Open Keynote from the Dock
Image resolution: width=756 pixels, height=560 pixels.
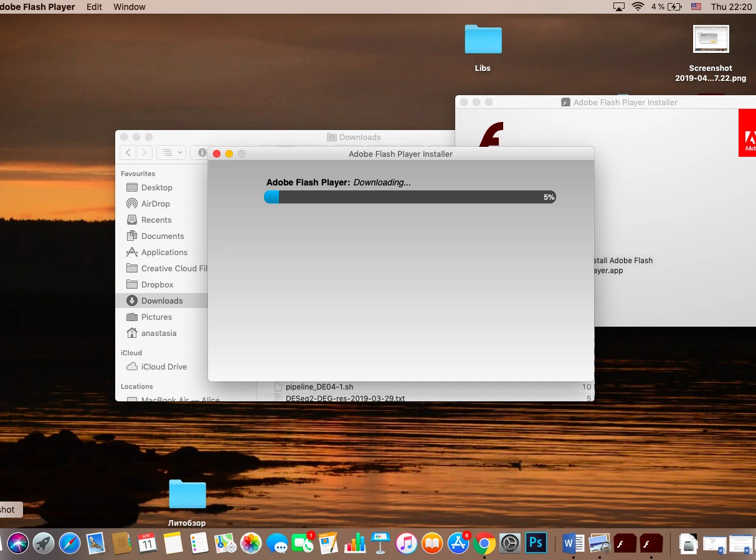tap(380, 543)
